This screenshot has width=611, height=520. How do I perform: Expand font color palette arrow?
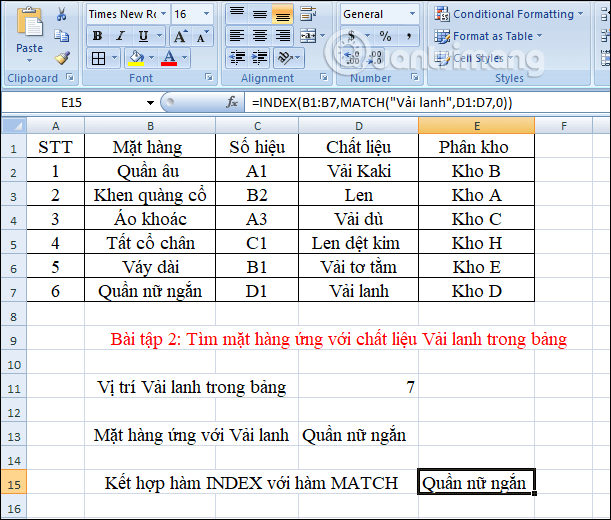[x=184, y=58]
